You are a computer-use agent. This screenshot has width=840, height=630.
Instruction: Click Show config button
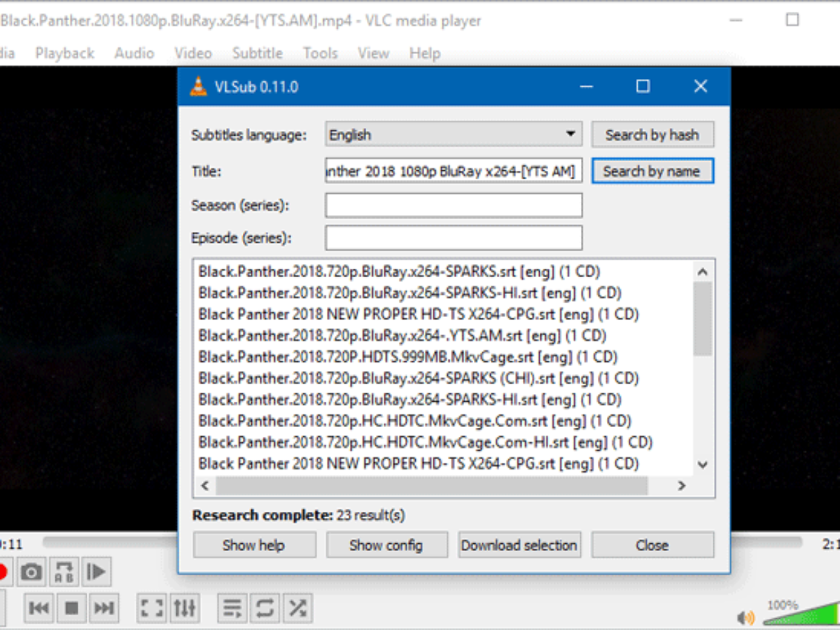click(386, 545)
